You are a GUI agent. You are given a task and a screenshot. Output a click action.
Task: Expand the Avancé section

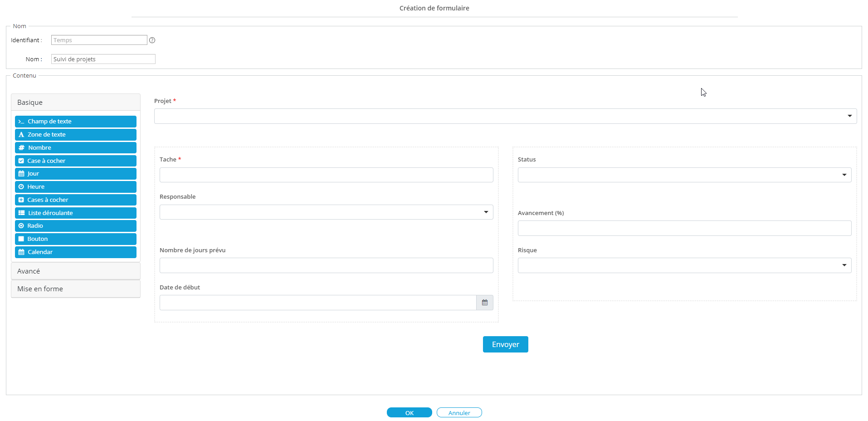coord(75,271)
